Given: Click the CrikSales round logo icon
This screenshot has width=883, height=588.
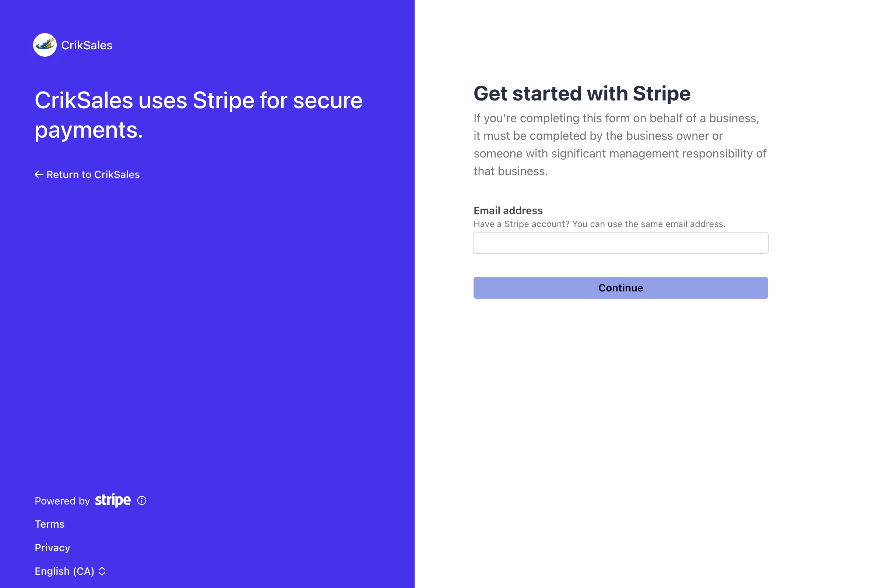Looking at the screenshot, I should 45,45.
